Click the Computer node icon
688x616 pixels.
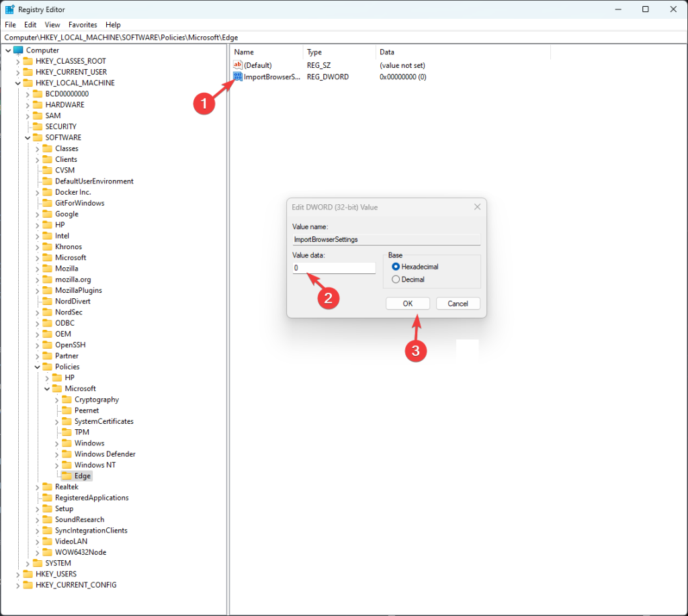click(x=18, y=50)
